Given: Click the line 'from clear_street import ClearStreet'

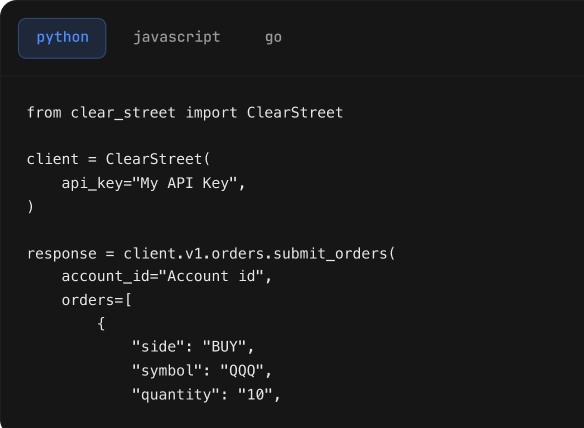Looking at the screenshot, I should (185, 112).
